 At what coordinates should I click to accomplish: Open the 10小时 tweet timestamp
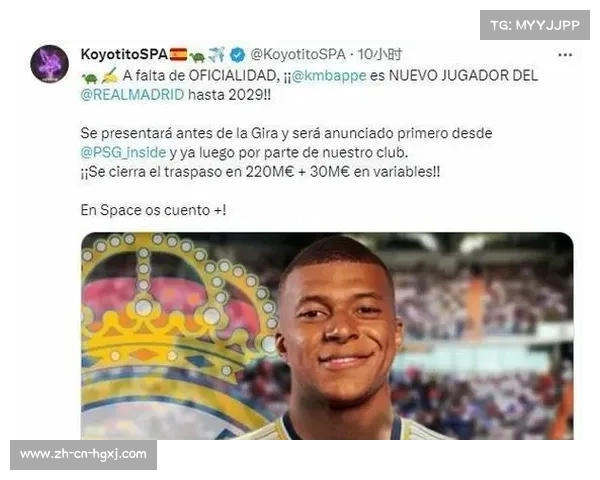pyautogui.click(x=380, y=54)
